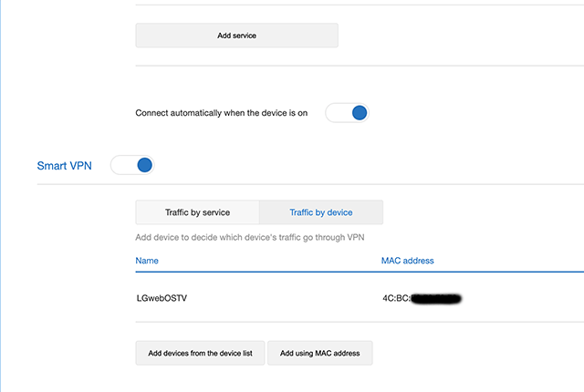Disable automatic connection when device is on
The height and width of the screenshot is (392, 584).
point(347,113)
